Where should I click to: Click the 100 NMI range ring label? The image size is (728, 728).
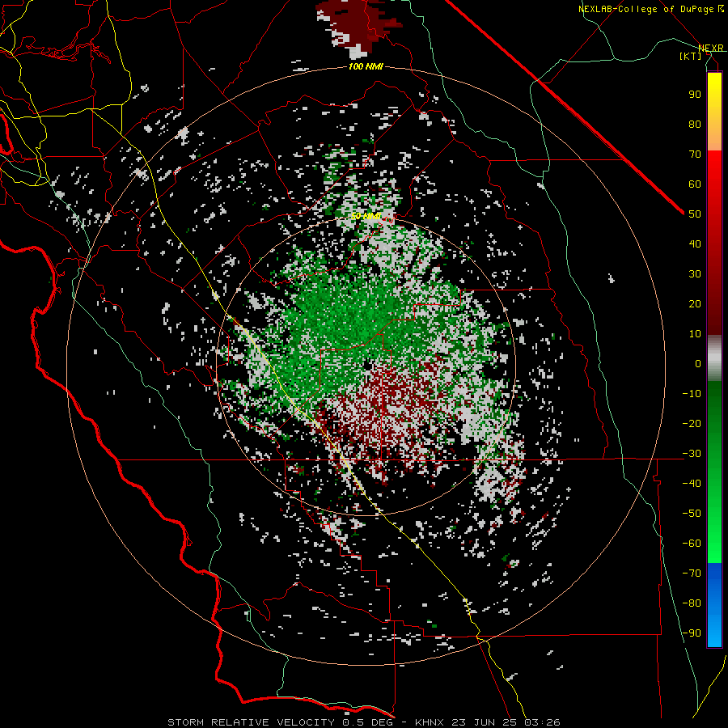[x=366, y=67]
